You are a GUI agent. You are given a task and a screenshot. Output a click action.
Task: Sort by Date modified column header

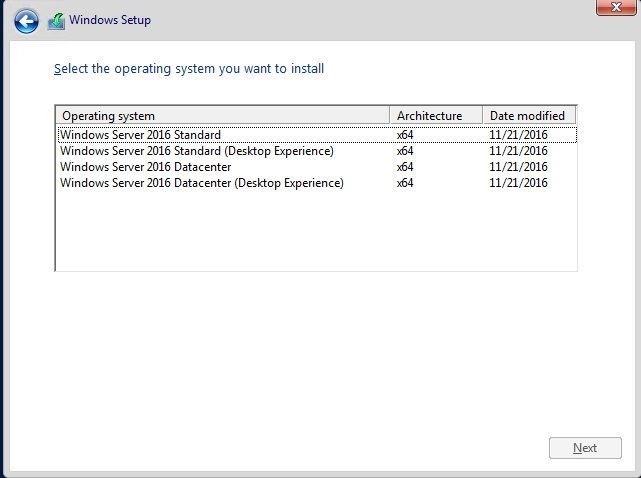click(x=529, y=116)
